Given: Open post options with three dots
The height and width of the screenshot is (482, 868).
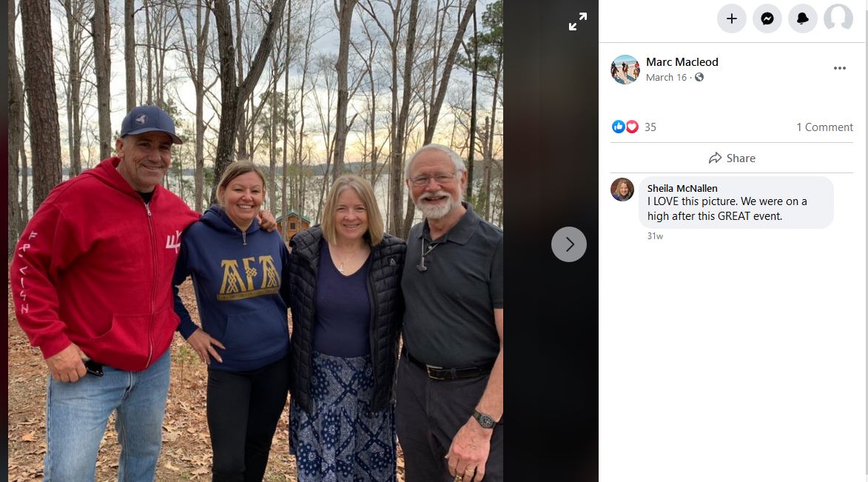Looking at the screenshot, I should tap(839, 67).
